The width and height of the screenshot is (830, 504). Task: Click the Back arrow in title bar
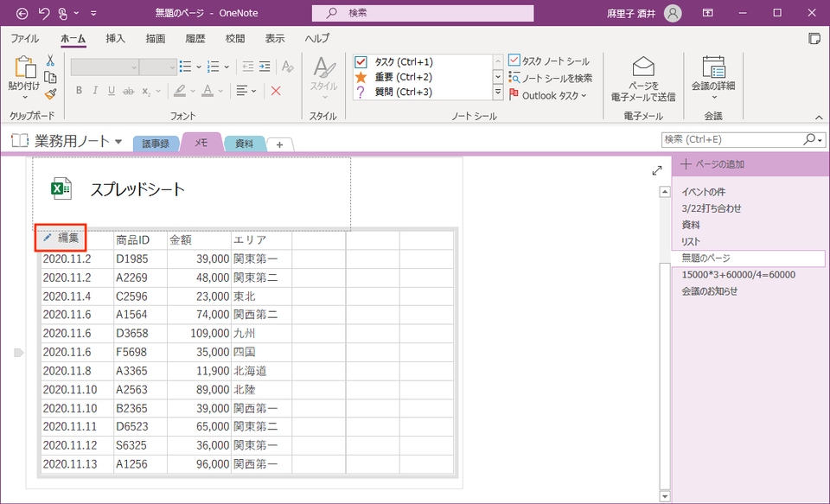click(22, 13)
